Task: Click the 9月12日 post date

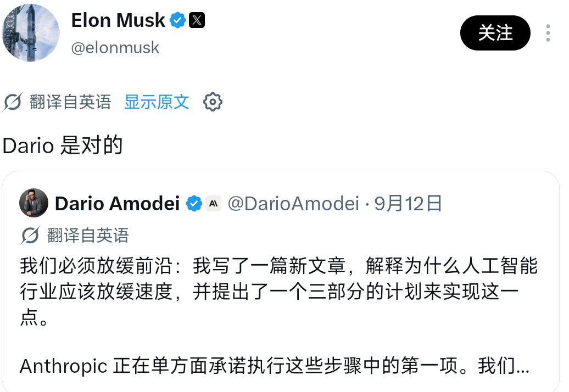Action: click(408, 204)
